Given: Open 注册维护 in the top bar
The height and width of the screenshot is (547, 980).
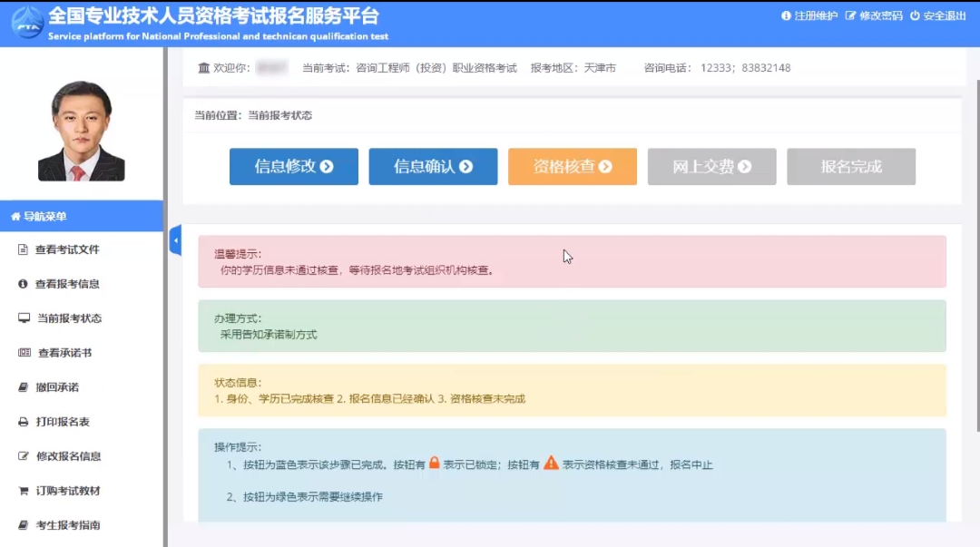Looking at the screenshot, I should pyautogui.click(x=809, y=16).
